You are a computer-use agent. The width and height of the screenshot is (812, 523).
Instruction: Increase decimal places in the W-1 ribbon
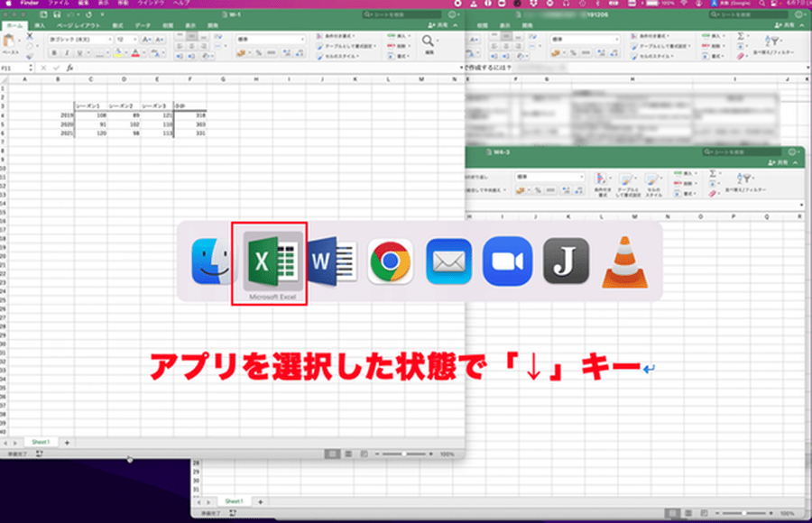tap(286, 53)
